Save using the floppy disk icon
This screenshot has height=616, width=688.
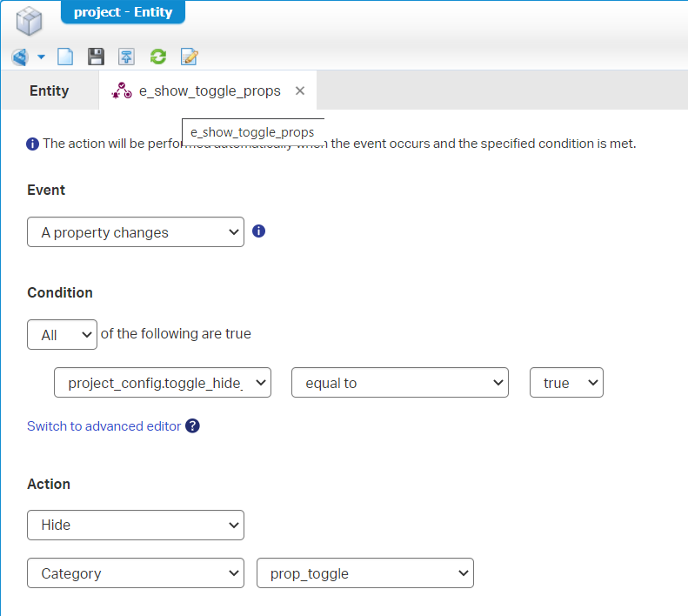tap(96, 57)
